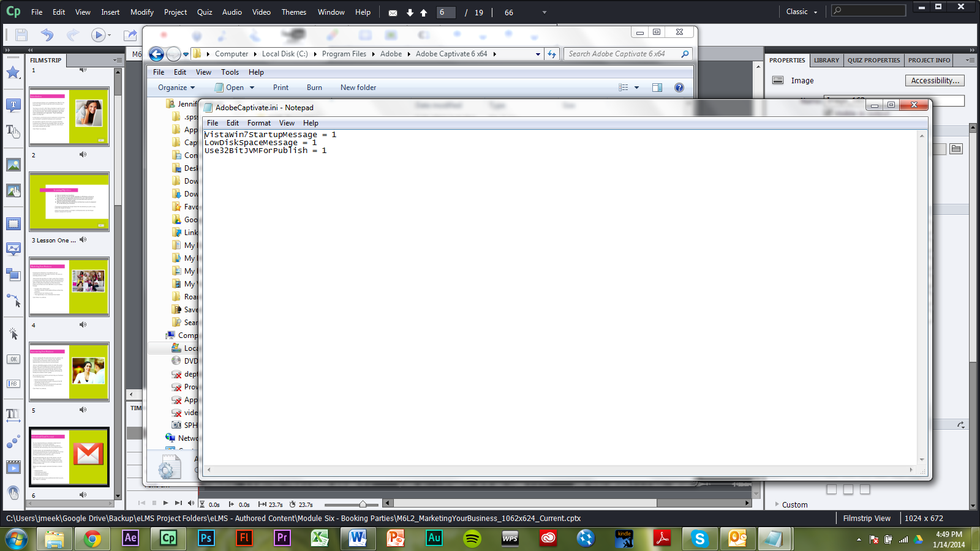This screenshot has height=551, width=980.
Task: Click the Publish icon in Captivate toolbar
Action: pos(130,36)
